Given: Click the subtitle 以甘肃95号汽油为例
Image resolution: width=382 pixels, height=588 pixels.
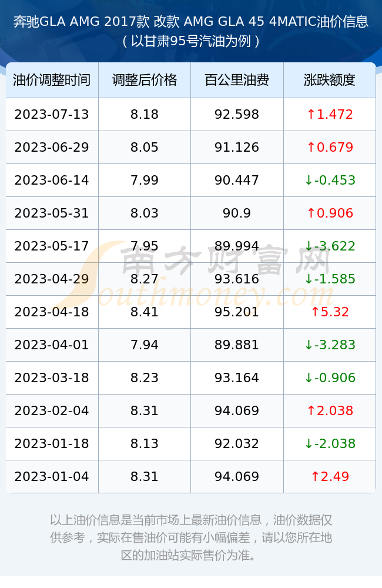Looking at the screenshot, I should pyautogui.click(x=191, y=41).
